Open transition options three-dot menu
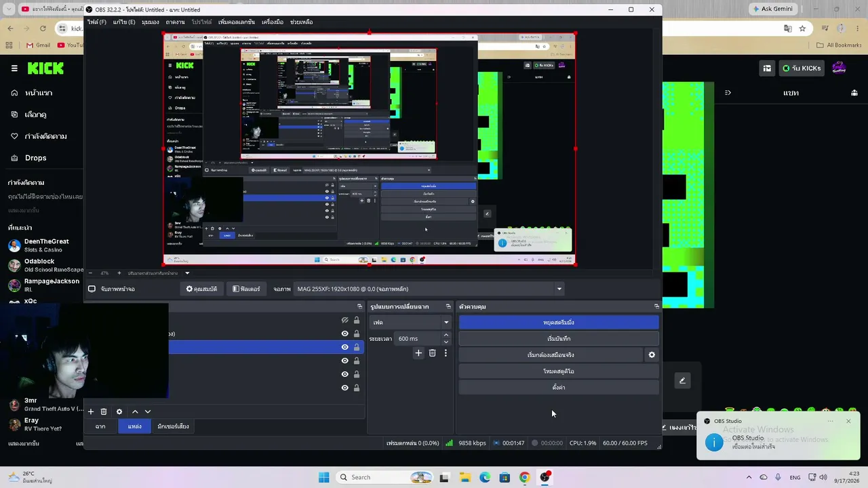This screenshot has height=488, width=868. (x=446, y=353)
